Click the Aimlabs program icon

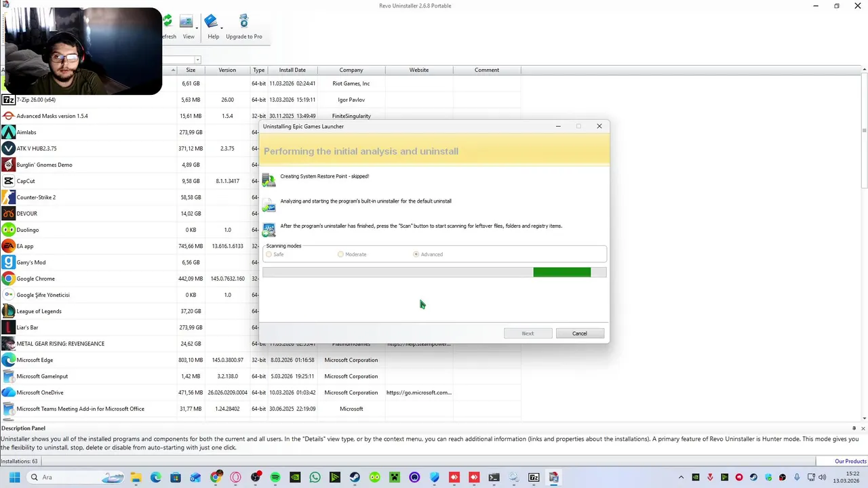pyautogui.click(x=8, y=132)
